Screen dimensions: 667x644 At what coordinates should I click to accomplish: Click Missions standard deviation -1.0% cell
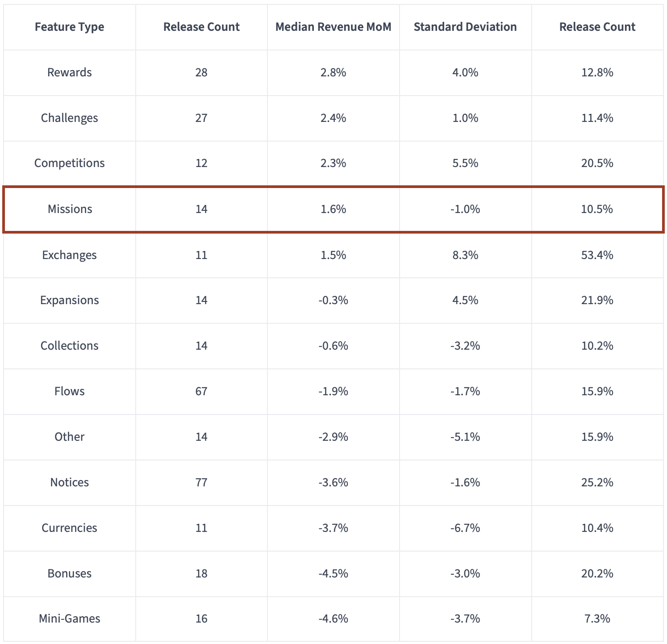(x=465, y=209)
